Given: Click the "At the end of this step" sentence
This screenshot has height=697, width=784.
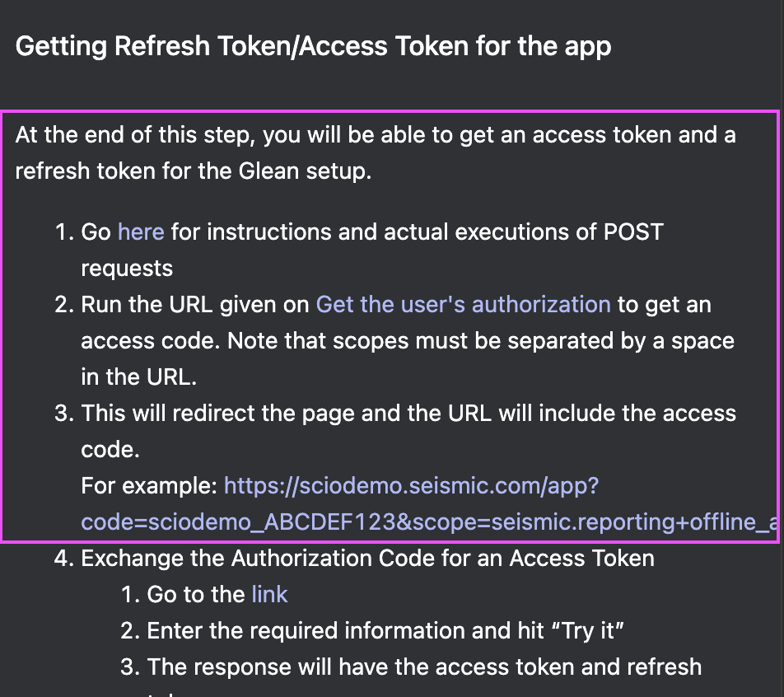Looking at the screenshot, I should 375,135.
